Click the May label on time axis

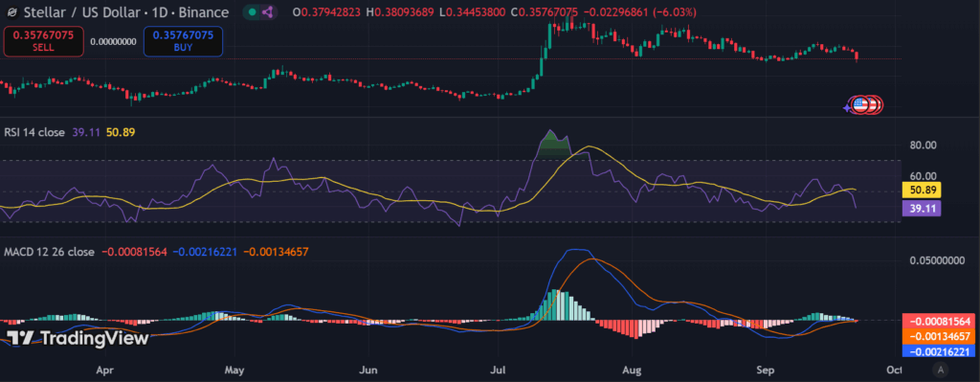[234, 371]
